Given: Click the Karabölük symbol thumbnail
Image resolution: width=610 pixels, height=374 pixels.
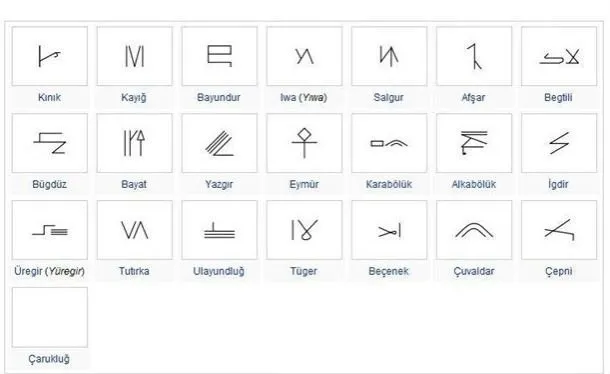Looking at the screenshot, I should click(389, 143).
